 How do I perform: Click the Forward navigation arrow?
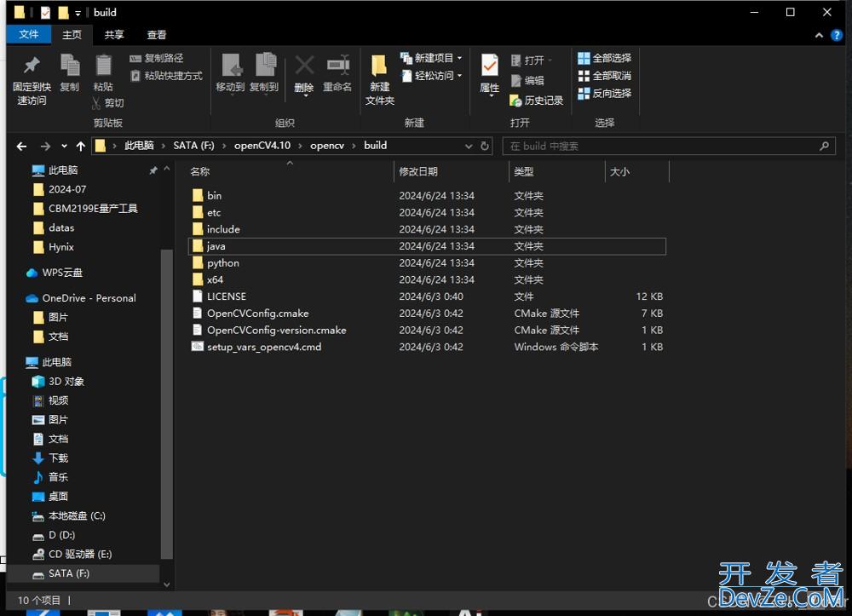click(x=45, y=147)
